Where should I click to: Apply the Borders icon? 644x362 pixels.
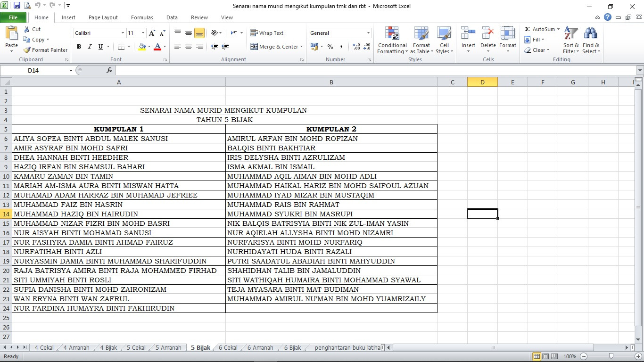coord(121,47)
